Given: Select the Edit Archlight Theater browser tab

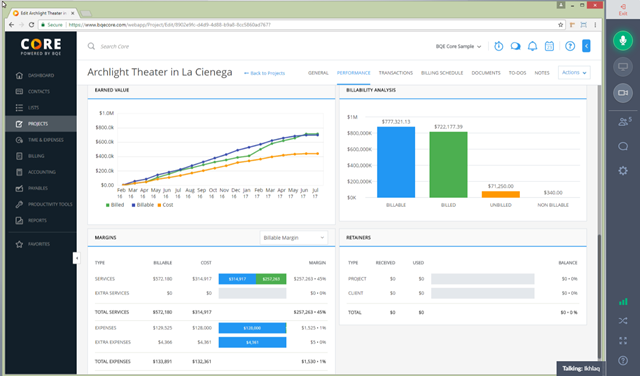Looking at the screenshot, I should (x=44, y=13).
